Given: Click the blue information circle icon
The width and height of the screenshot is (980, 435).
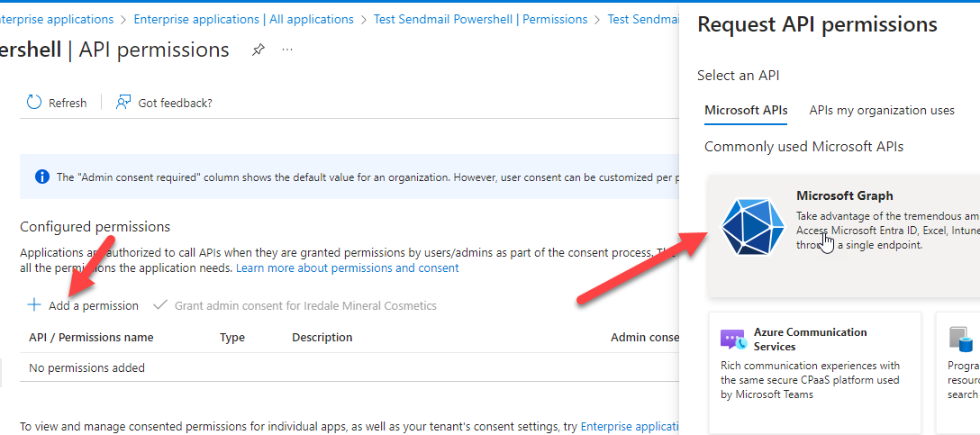Looking at the screenshot, I should pyautogui.click(x=41, y=177).
